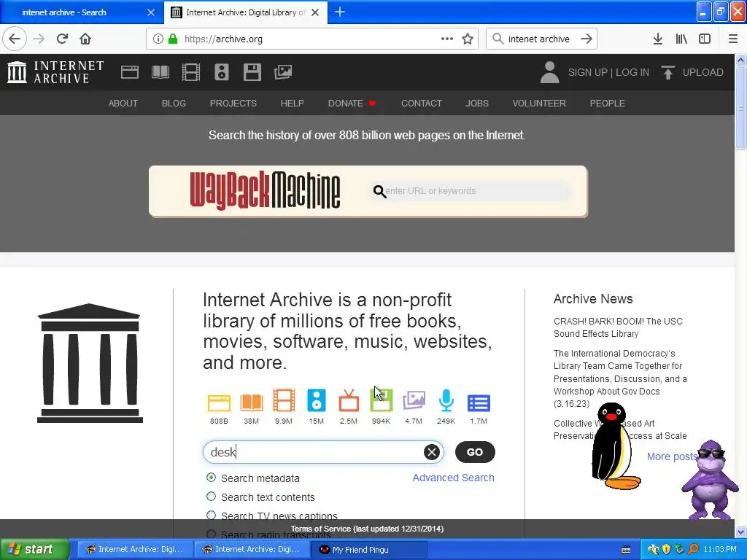Open the Audio speaker icon in header
Screen dimensions: 747x560
pyautogui.click(x=222, y=72)
